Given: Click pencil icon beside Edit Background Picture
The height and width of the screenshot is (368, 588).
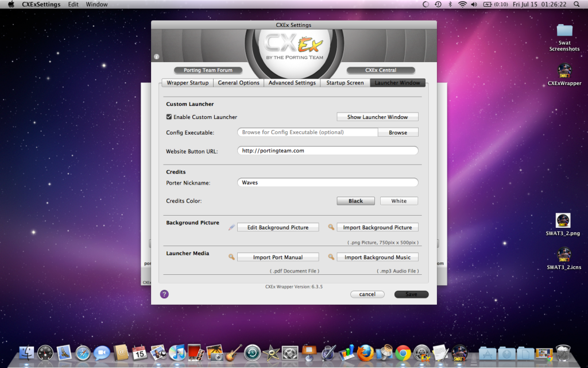Looking at the screenshot, I should pos(232,227).
